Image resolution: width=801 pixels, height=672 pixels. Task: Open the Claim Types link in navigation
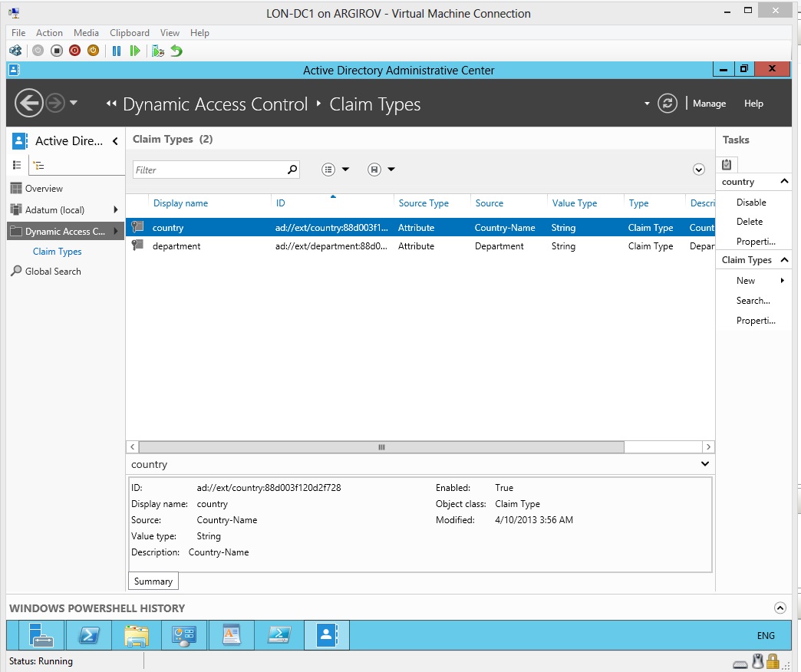[x=58, y=252]
